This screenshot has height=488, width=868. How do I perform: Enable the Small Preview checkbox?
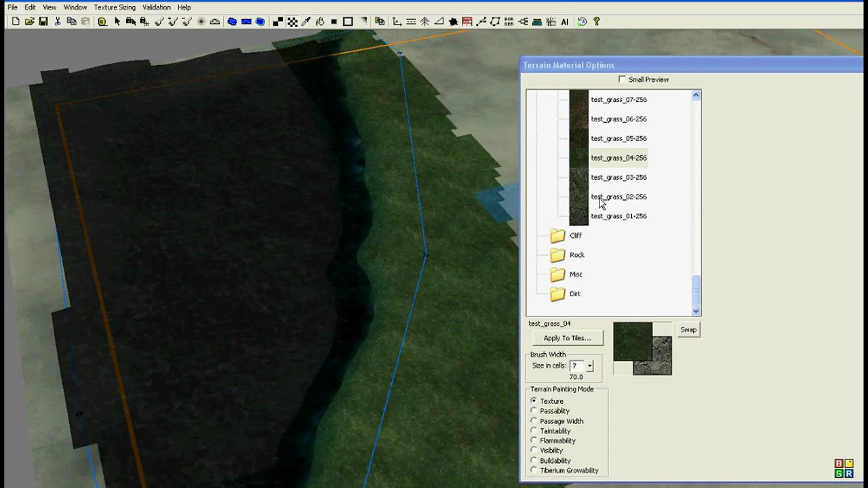click(623, 79)
